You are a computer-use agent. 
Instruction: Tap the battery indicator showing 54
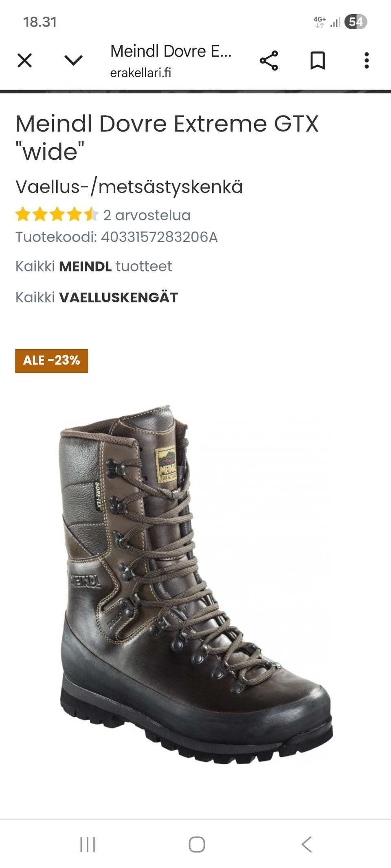click(x=356, y=22)
